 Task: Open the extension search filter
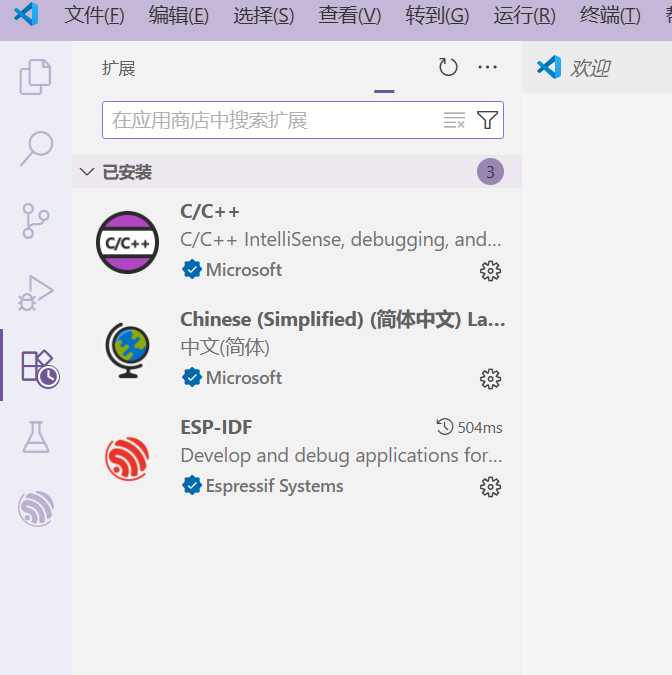pyautogui.click(x=487, y=120)
